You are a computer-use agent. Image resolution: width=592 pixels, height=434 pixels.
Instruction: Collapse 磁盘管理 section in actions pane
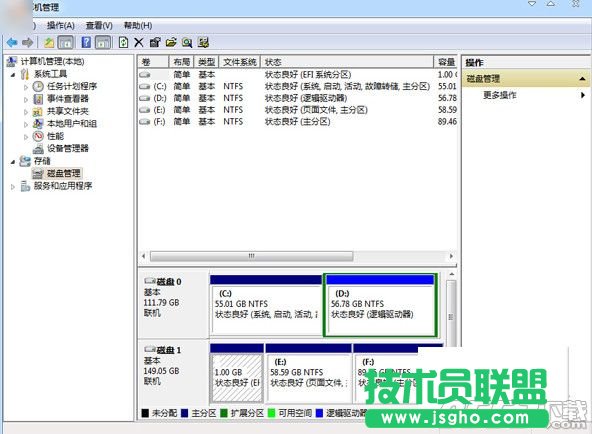582,78
